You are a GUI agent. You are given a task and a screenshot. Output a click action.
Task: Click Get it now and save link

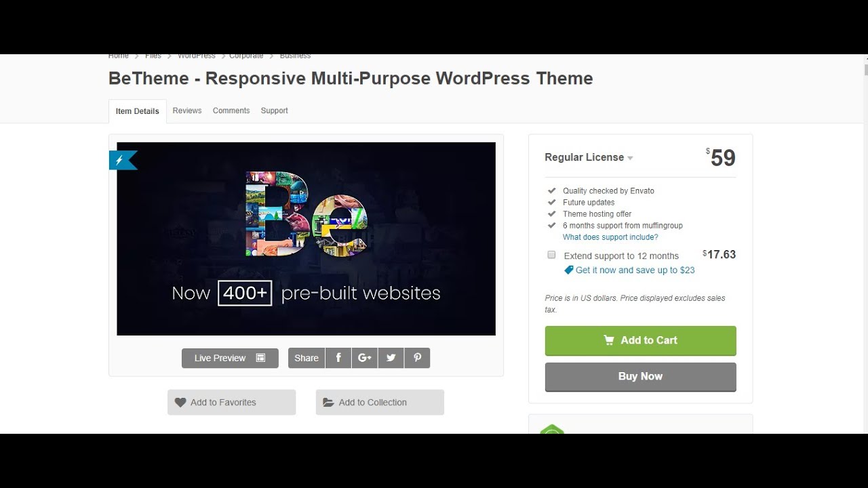tap(635, 270)
